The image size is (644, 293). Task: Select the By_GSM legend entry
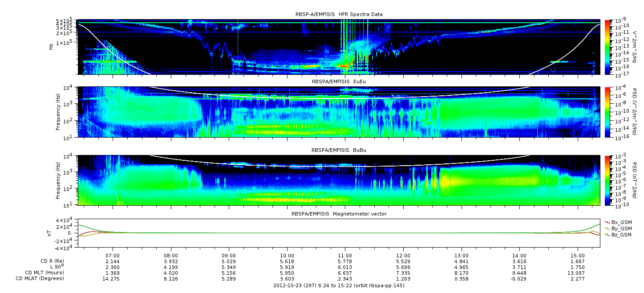(621, 228)
